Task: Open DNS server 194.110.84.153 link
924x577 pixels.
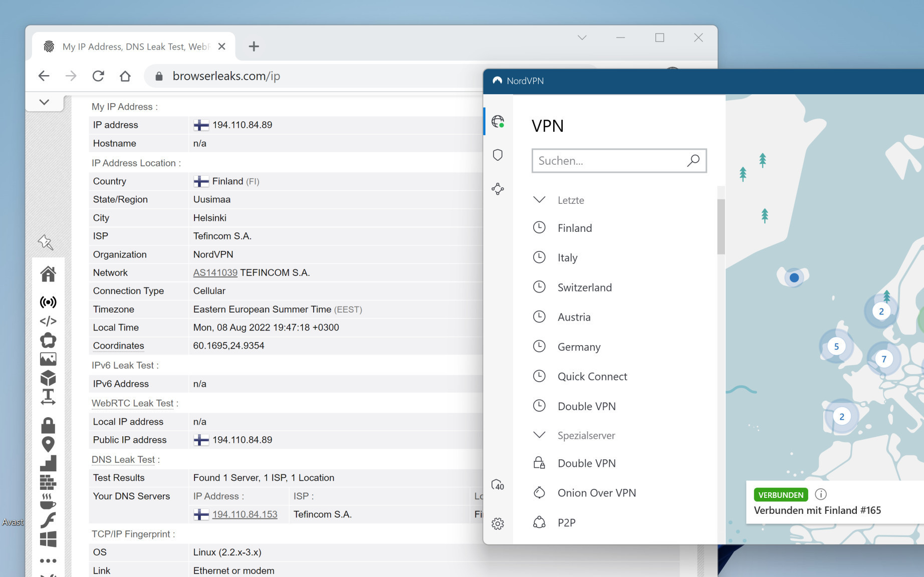Action: (245, 514)
